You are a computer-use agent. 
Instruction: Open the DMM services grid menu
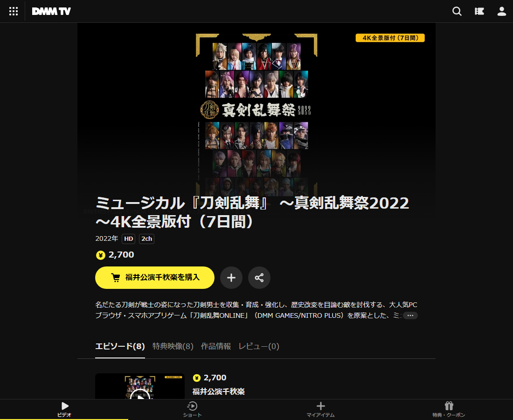click(x=14, y=12)
